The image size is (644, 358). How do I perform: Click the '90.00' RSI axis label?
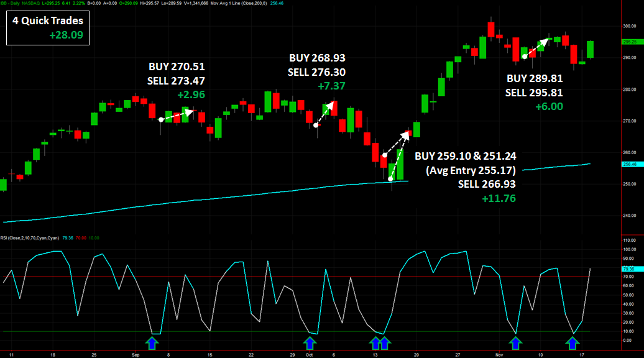(x=628, y=259)
